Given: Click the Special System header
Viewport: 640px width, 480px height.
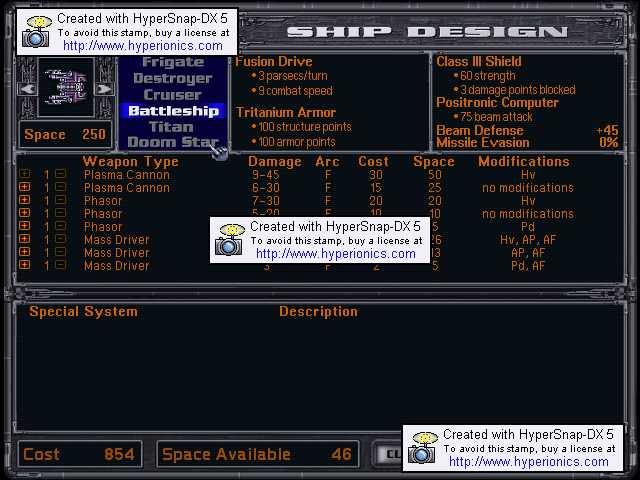Looking at the screenshot, I should pos(83,312).
